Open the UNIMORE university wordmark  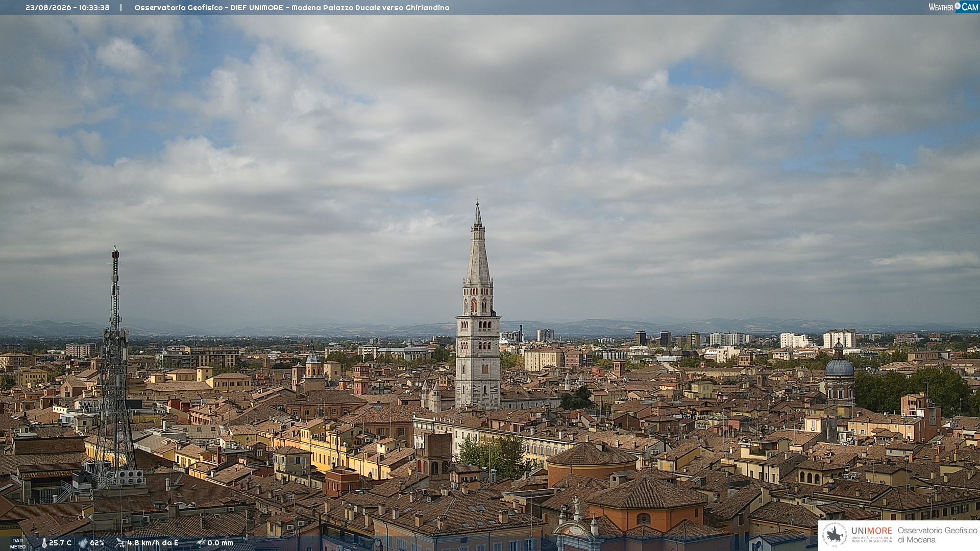(871, 534)
